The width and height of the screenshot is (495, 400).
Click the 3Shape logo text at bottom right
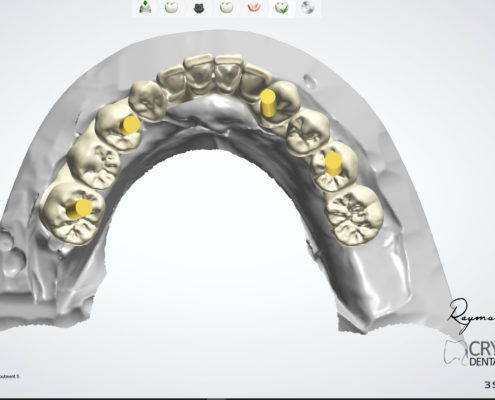(x=489, y=385)
